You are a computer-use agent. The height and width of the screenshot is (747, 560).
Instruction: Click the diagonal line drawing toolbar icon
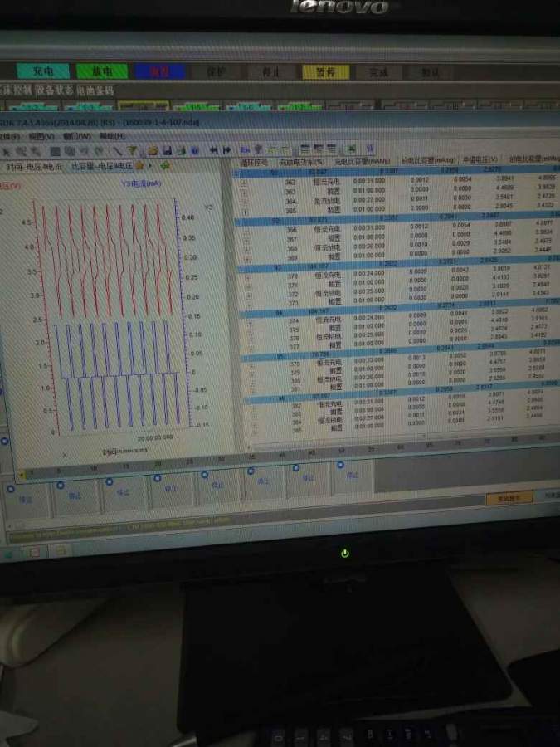coord(118,151)
